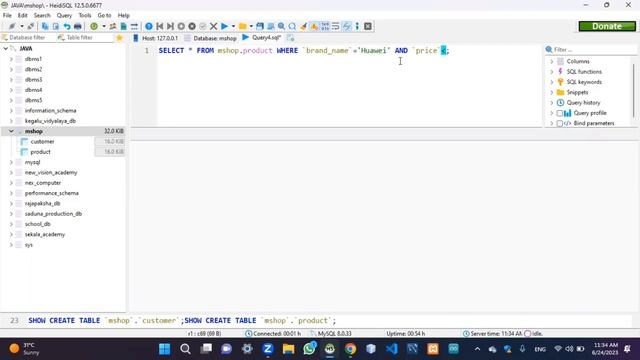Open the Help menu
This screenshot has height=360, width=640.
tap(124, 16)
